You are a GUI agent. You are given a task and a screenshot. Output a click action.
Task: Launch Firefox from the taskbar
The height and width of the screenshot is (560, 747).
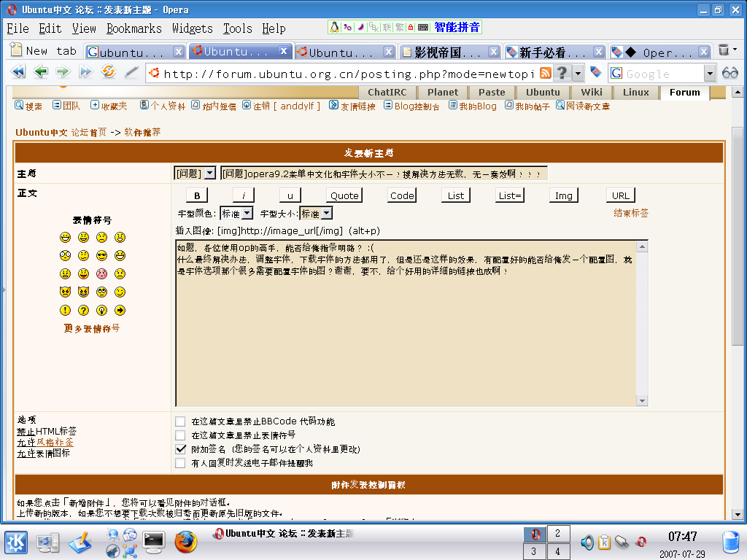[x=185, y=542]
